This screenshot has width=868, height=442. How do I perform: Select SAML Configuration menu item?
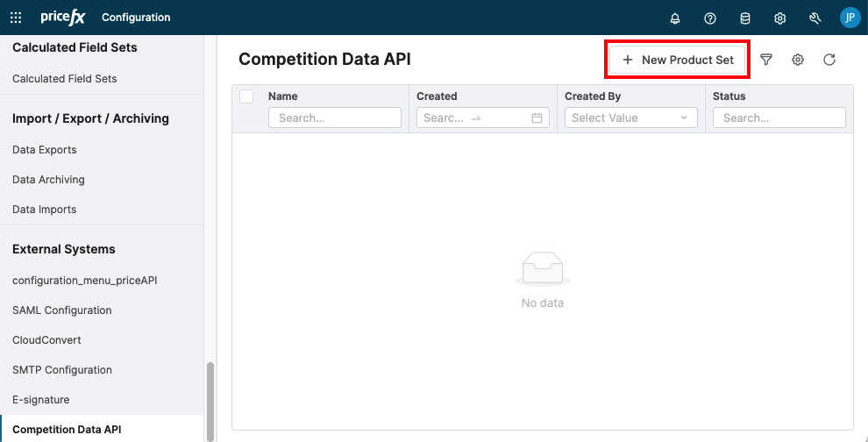coord(62,310)
